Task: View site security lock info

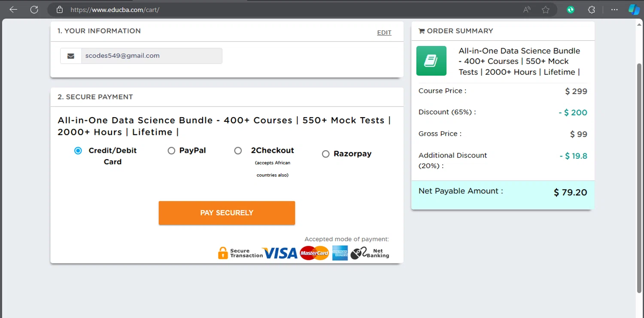Action: pyautogui.click(x=60, y=9)
